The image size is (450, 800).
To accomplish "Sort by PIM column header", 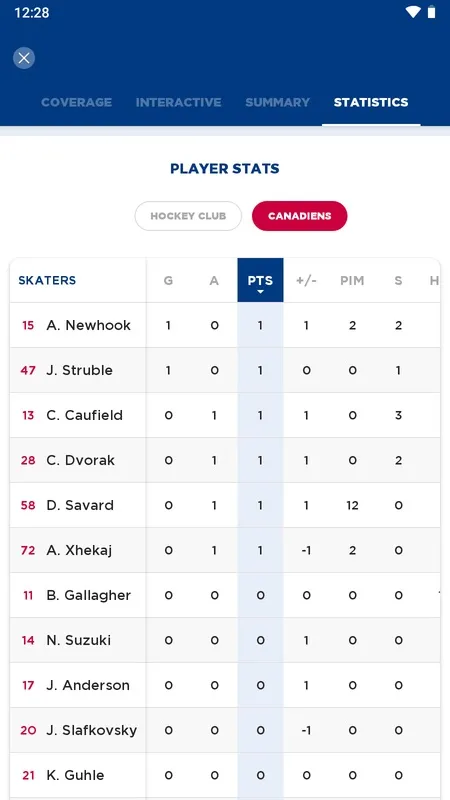I will click(352, 281).
